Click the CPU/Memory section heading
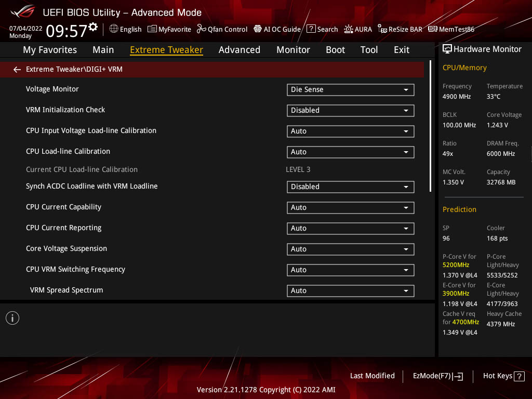Image resolution: width=532 pixels, height=399 pixels. (464, 68)
